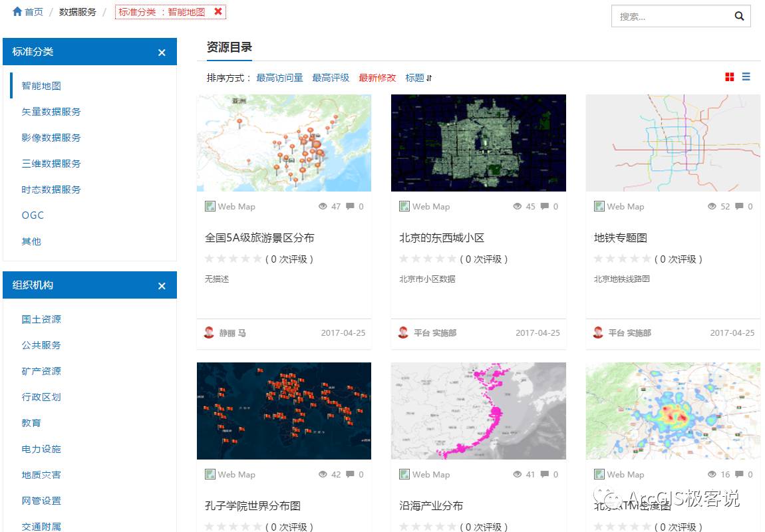Sort by 标题
Image resolution: width=765 pixels, height=532 pixels.
[414, 78]
